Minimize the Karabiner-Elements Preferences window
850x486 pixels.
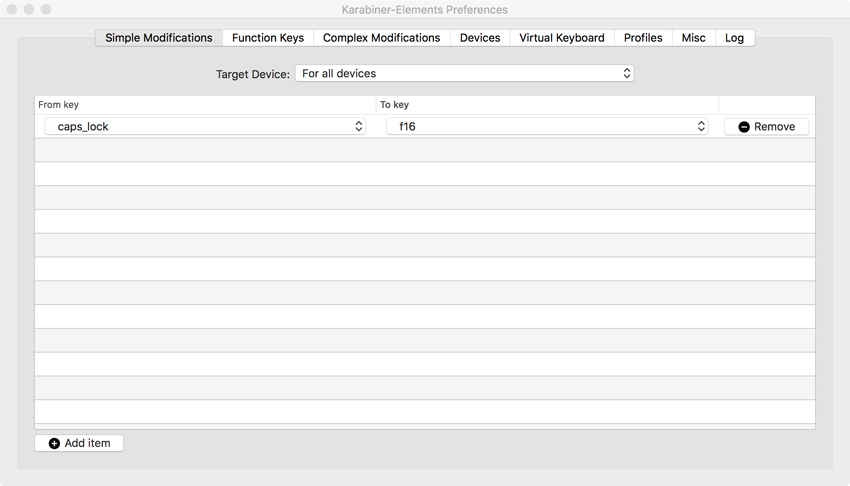[x=29, y=9]
